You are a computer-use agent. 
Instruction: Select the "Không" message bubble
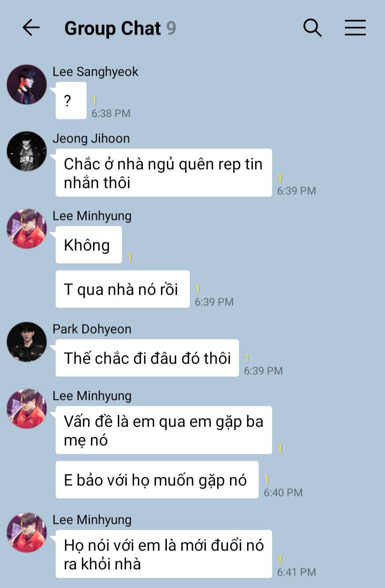click(x=89, y=245)
